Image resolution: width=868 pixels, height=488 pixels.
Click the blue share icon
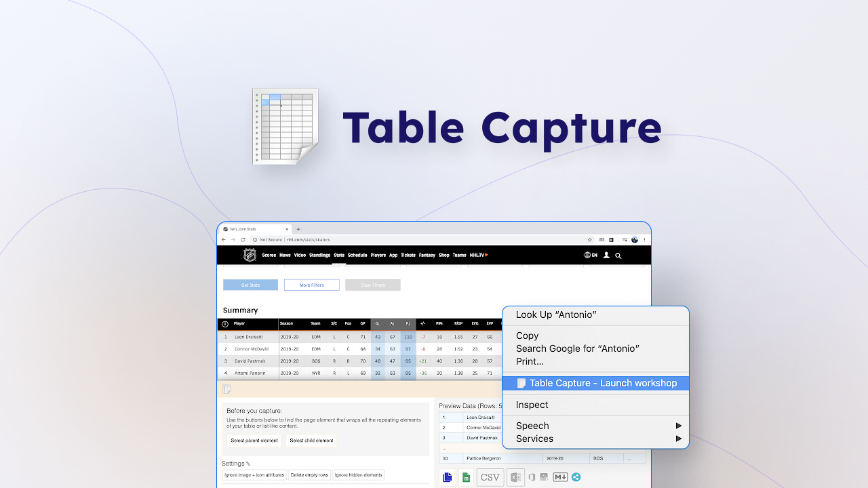(x=576, y=476)
